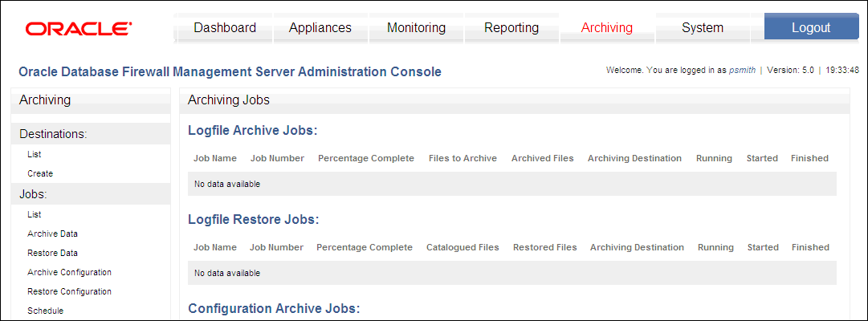Click Restored Files column header
868x321 pixels.
point(544,247)
